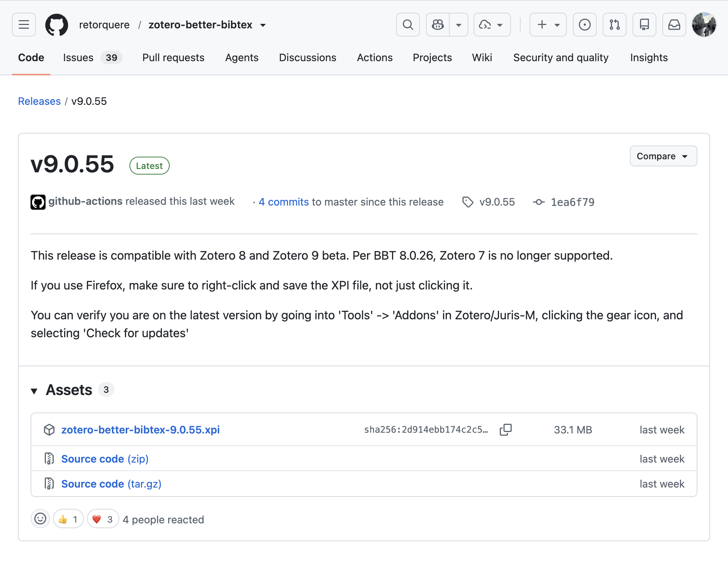Screen dimensions: 728x567
Task: Open the v9.0.55 tag link
Action: 497,202
